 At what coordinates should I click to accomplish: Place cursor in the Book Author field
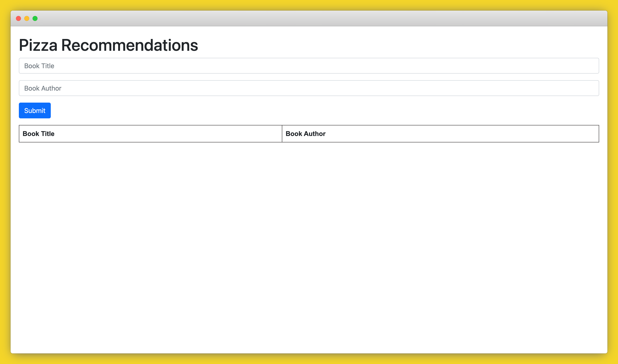(x=309, y=88)
